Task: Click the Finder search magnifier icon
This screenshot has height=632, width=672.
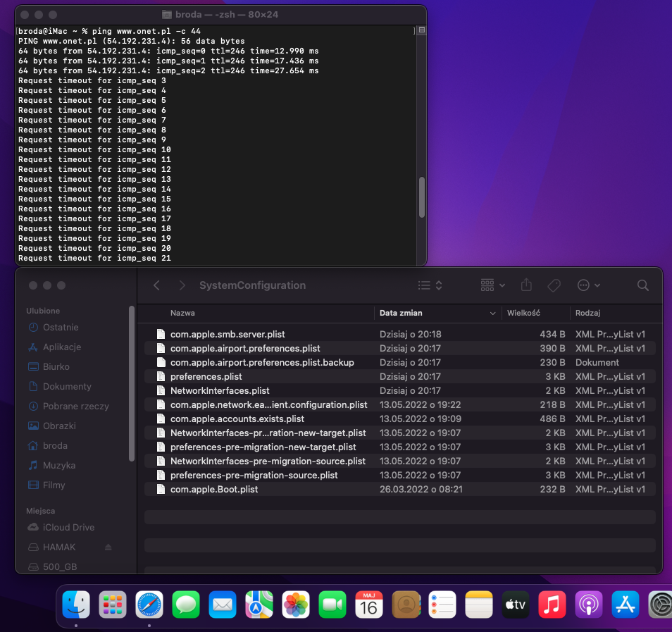Action: tap(642, 285)
